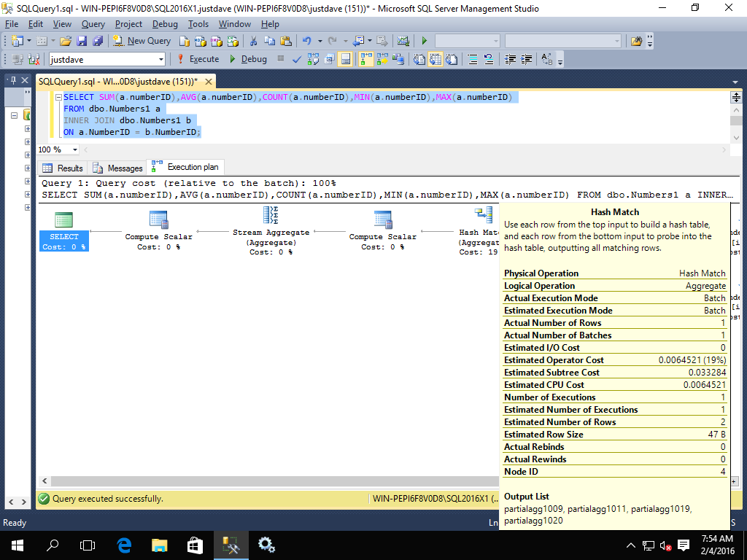Click the Cut scissors icon

pyautogui.click(x=253, y=41)
